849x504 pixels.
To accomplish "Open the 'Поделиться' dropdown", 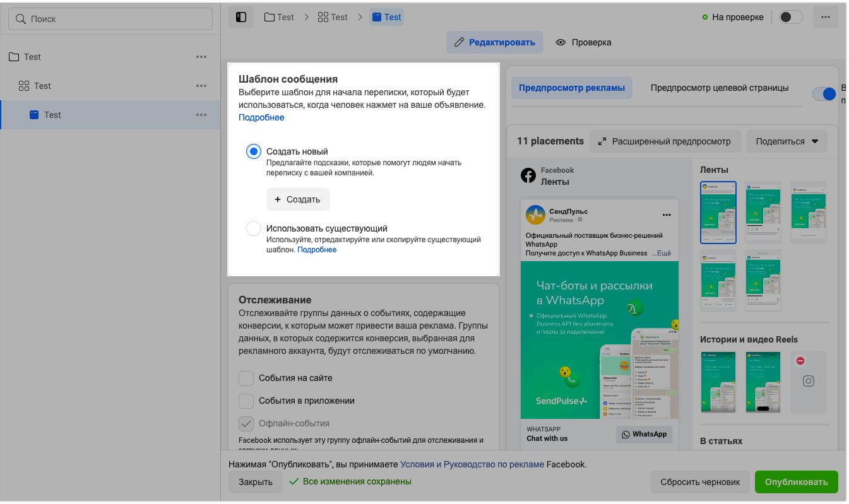I will [787, 141].
